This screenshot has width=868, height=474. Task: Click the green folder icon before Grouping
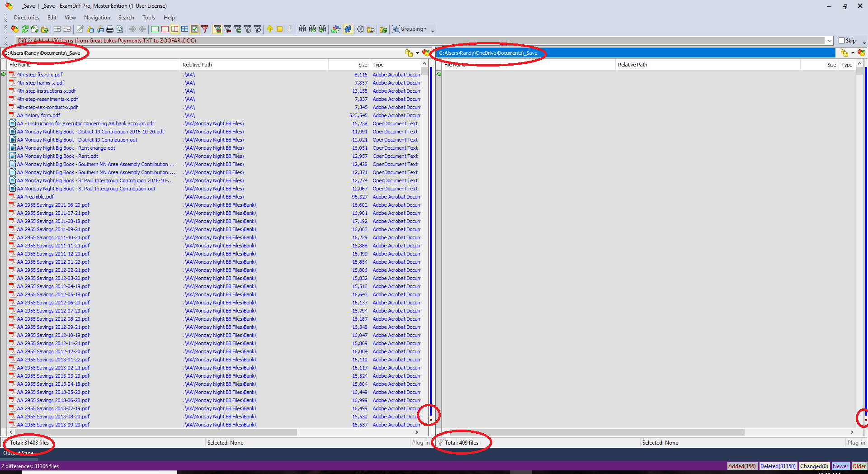383,29
